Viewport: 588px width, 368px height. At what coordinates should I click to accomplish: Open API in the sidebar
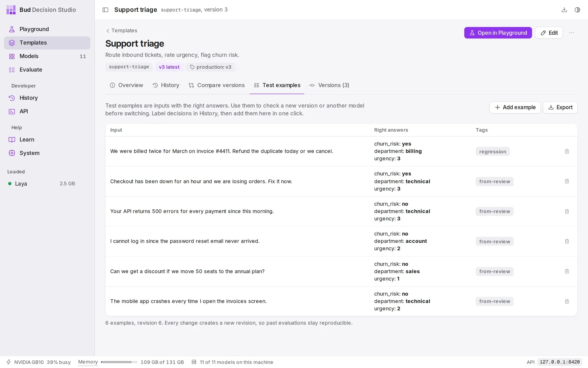click(47, 112)
